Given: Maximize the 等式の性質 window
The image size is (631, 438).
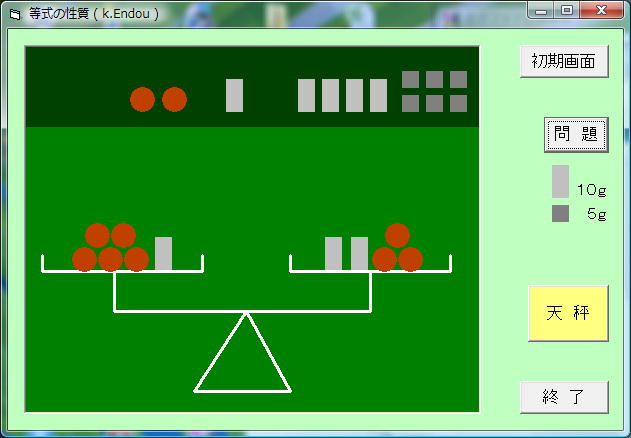Looking at the screenshot, I should (x=567, y=10).
